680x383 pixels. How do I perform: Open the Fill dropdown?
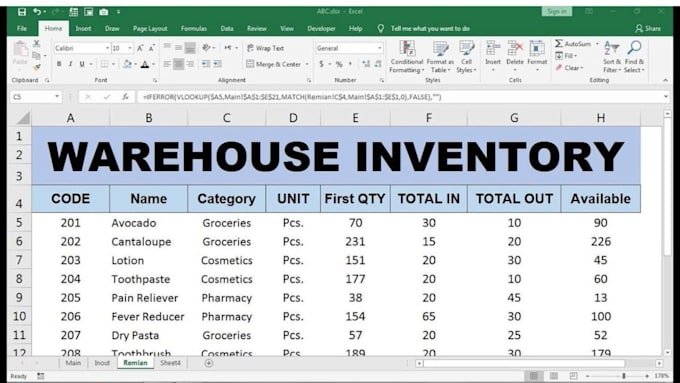(566, 56)
